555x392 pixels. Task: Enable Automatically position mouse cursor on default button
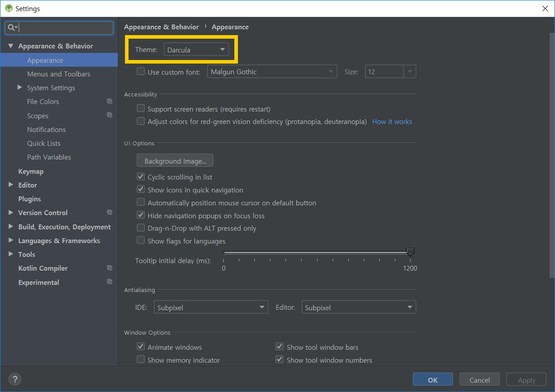[x=141, y=202]
